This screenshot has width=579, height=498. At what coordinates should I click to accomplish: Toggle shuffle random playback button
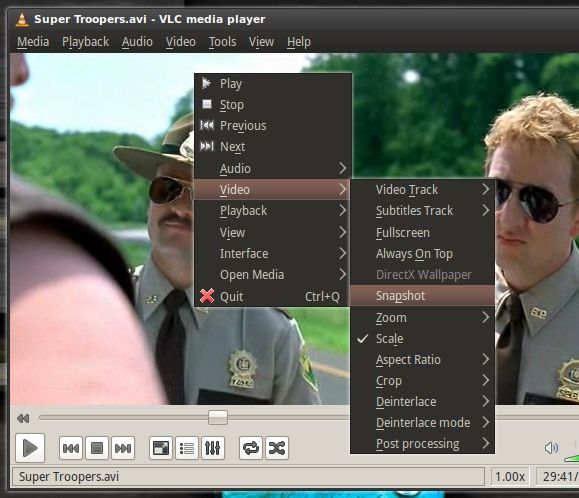pos(277,448)
